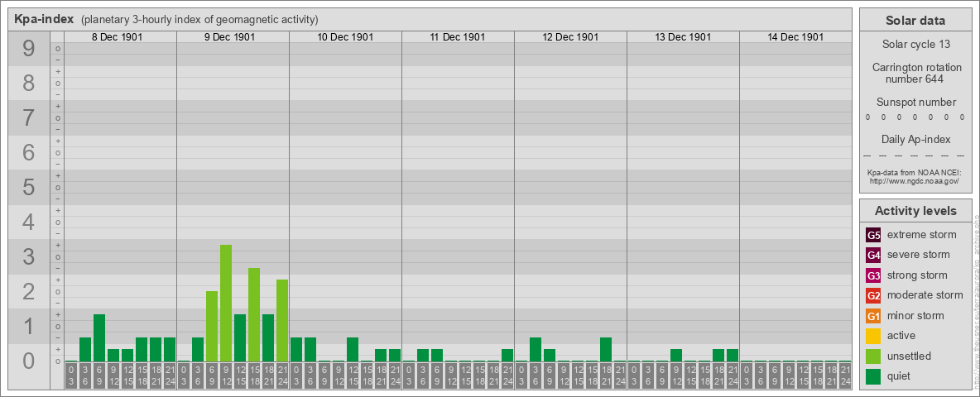Click the 11 Dec 21-24 hour bar
980x397 pixels.
coord(507,355)
